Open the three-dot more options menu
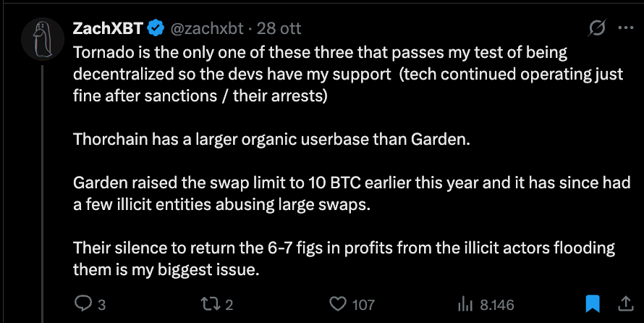644x323 pixels. [624, 29]
